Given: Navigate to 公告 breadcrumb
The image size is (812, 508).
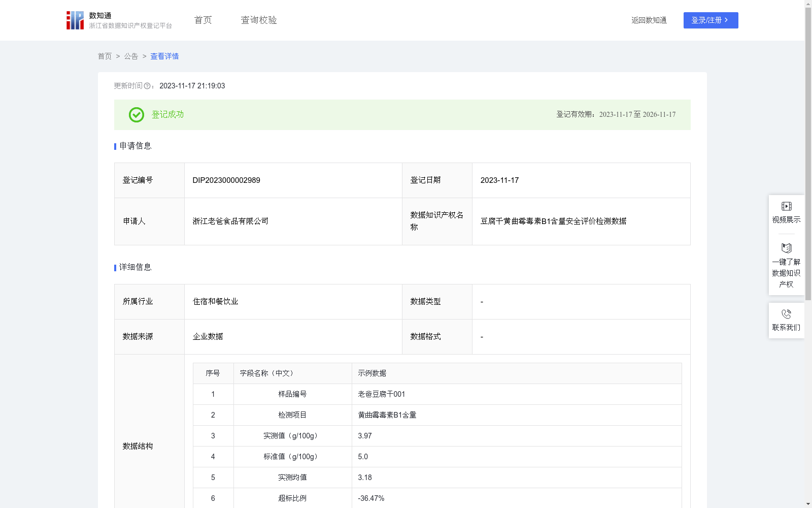Looking at the screenshot, I should [131, 56].
